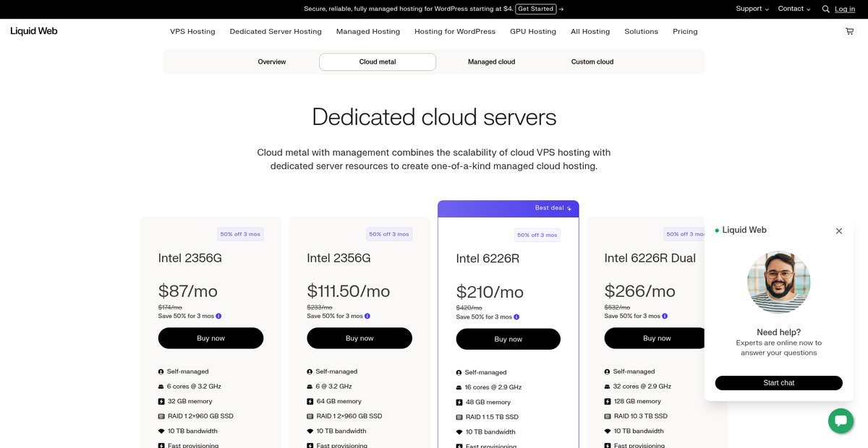
Task: Switch to the Managed cloud tab
Action: 492,62
